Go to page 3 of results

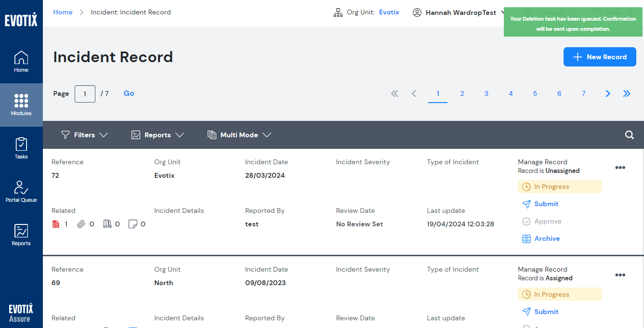pyautogui.click(x=486, y=93)
